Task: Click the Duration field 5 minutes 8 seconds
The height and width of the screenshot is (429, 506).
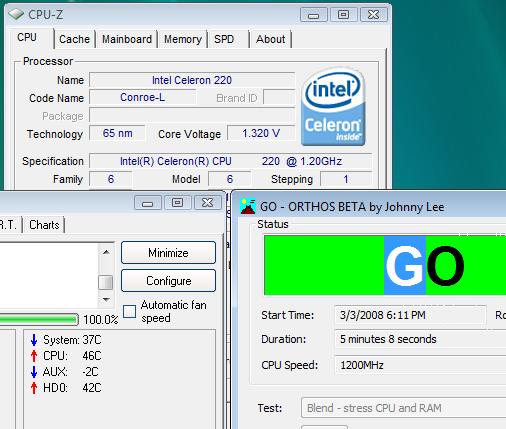Action: [420, 339]
